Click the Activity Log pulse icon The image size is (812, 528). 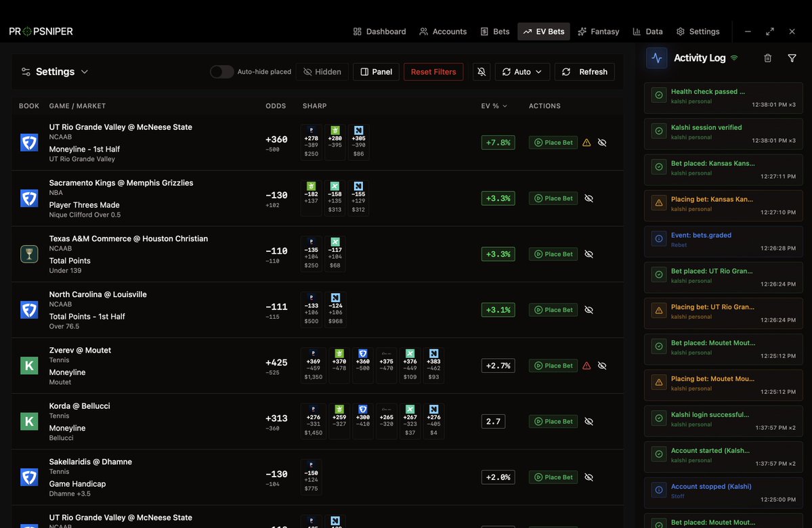point(657,58)
